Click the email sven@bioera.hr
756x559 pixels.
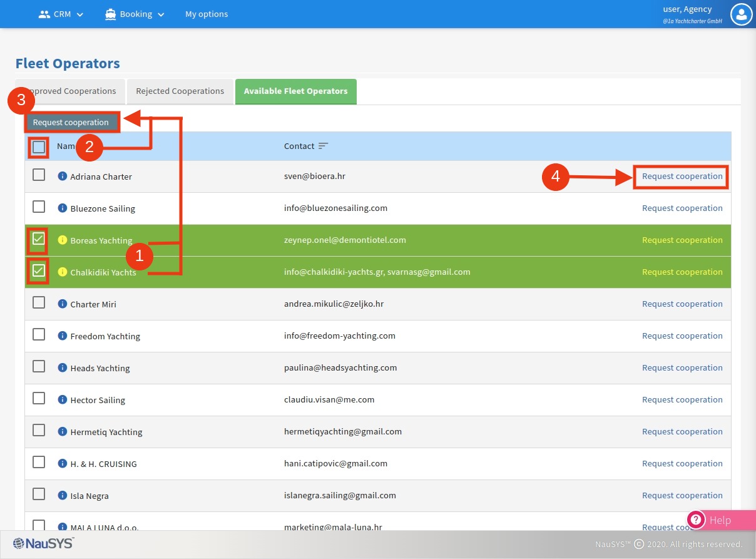tap(315, 177)
